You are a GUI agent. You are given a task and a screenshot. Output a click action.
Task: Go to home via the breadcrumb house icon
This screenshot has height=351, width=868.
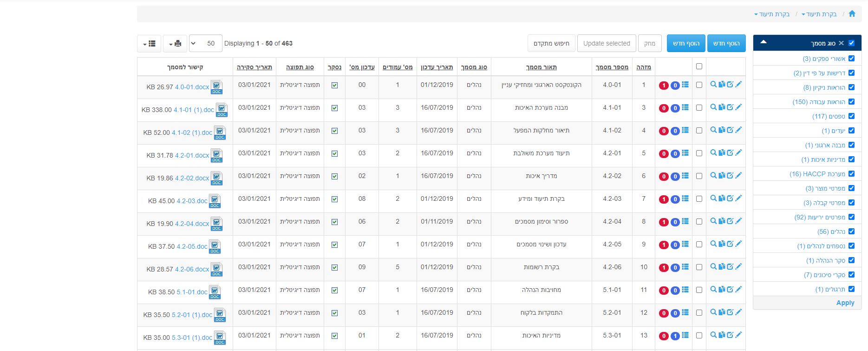[852, 14]
